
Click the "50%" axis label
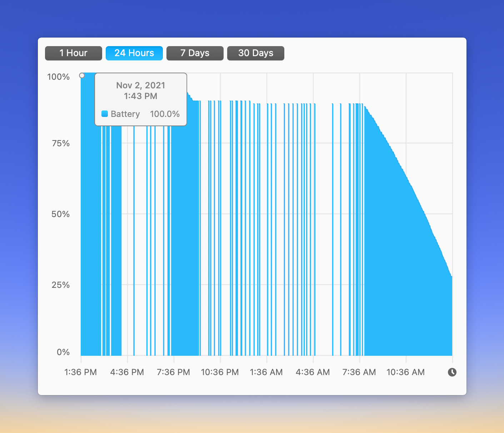pyautogui.click(x=61, y=214)
